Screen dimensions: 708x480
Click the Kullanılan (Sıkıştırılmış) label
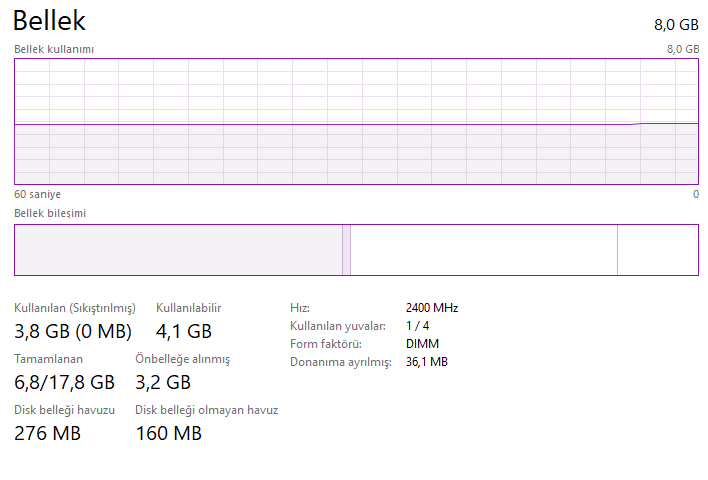tap(74, 308)
